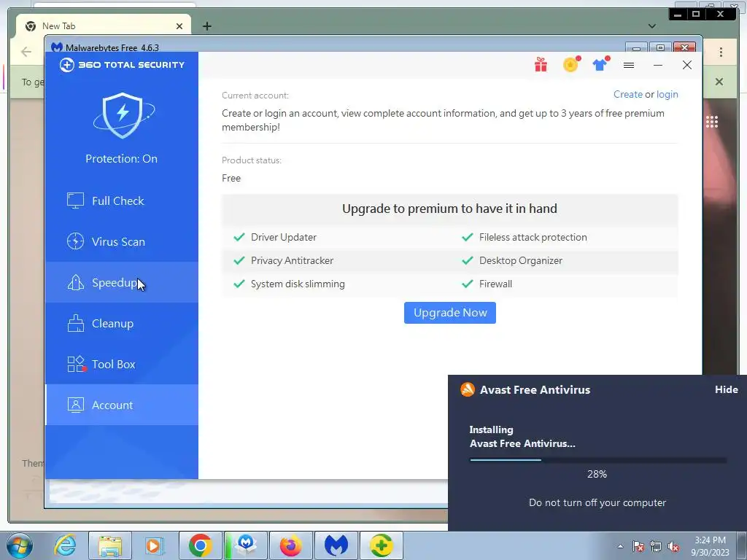The height and width of the screenshot is (560, 747).
Task: Click the Avast installation progress bar
Action: (x=598, y=460)
